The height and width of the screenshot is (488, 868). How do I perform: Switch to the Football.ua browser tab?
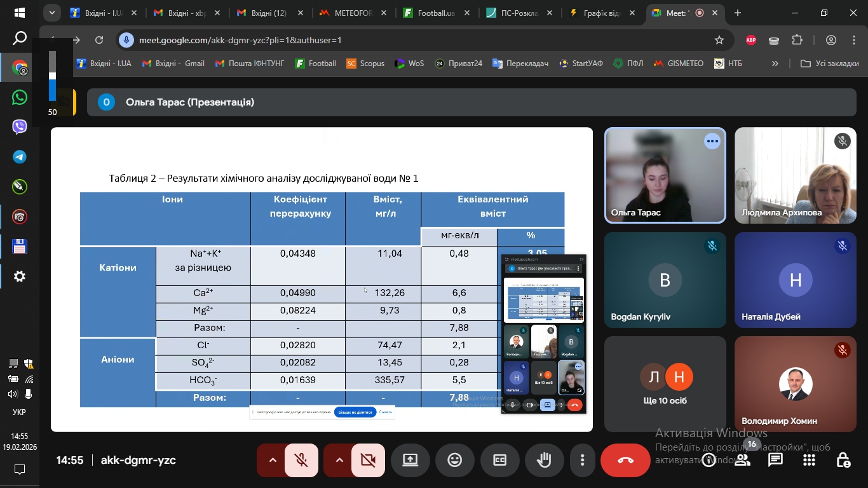(435, 13)
